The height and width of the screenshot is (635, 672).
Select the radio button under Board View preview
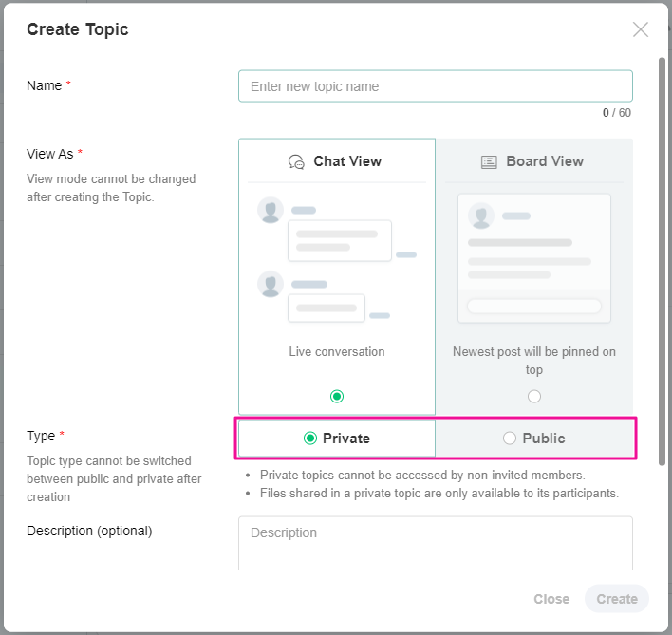click(x=534, y=396)
